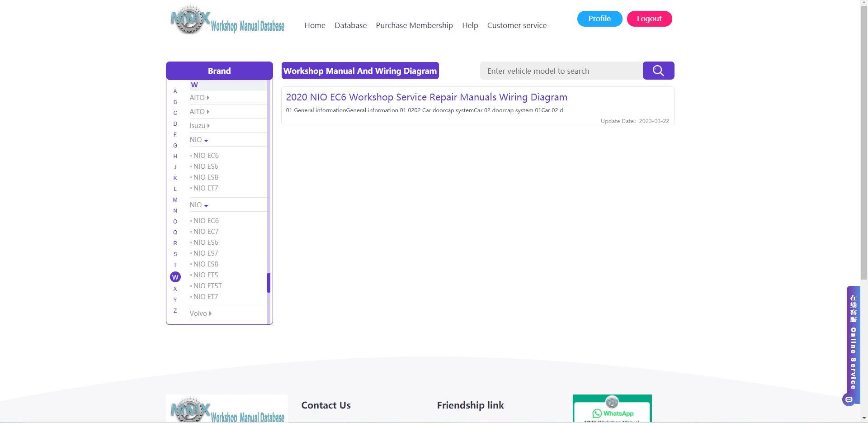
Task: Jump to brand letter G
Action: [175, 146]
